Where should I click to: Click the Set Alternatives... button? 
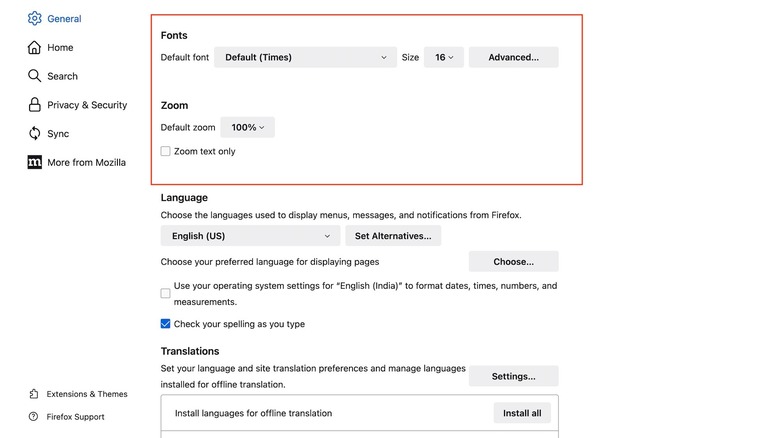(x=393, y=236)
